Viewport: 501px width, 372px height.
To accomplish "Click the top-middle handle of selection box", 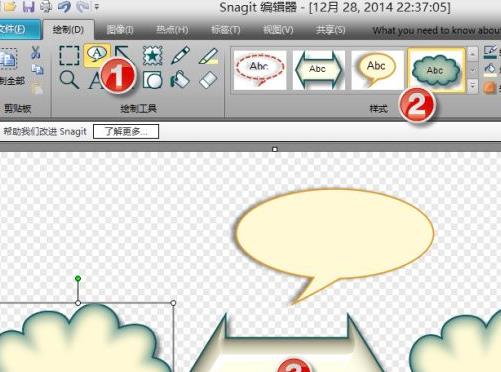I will click(x=78, y=303).
